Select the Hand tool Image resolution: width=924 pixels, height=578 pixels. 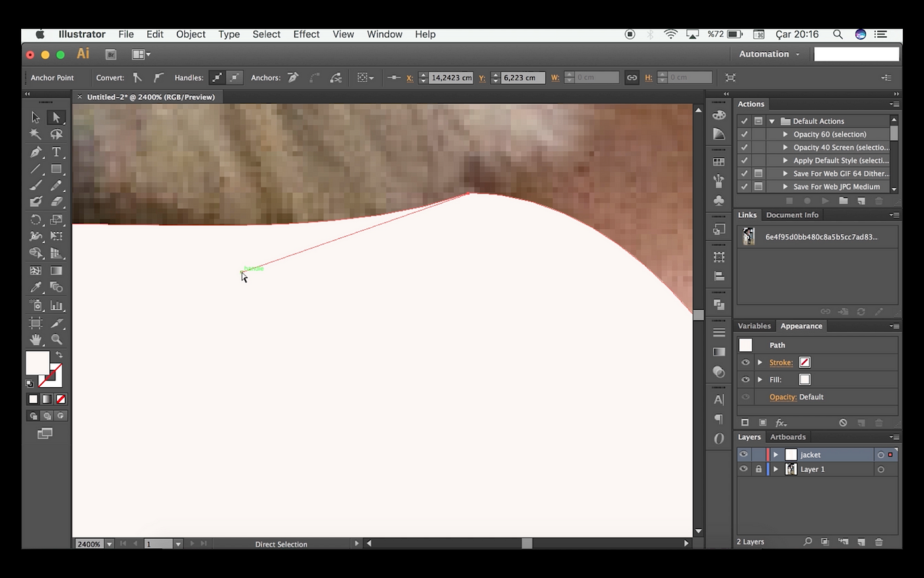point(36,340)
